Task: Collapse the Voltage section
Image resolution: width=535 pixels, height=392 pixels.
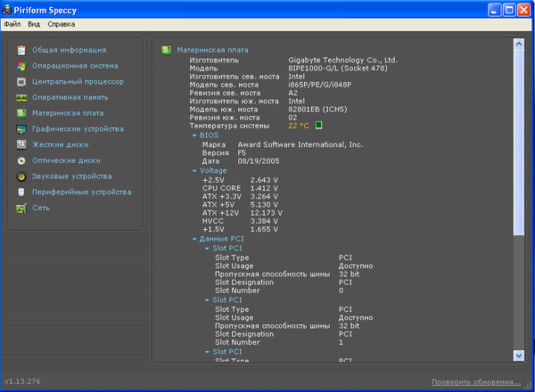Action: 194,171
